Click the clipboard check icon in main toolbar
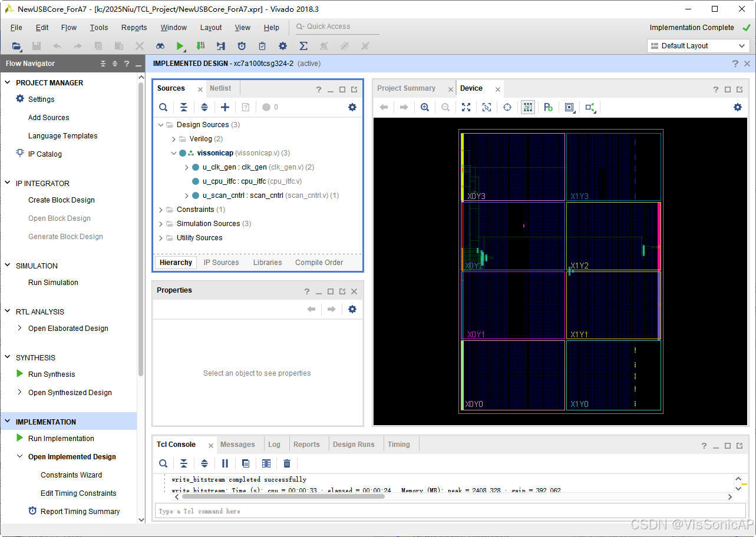Viewport: 756px width, 537px height. tap(262, 46)
